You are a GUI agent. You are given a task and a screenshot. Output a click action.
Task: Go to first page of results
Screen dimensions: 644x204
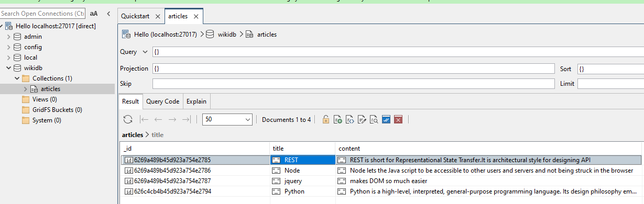click(145, 120)
